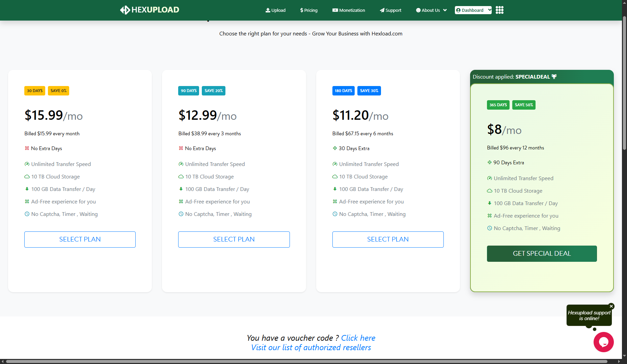
Task: Click the 180 DAYS badge
Action: coord(344,91)
